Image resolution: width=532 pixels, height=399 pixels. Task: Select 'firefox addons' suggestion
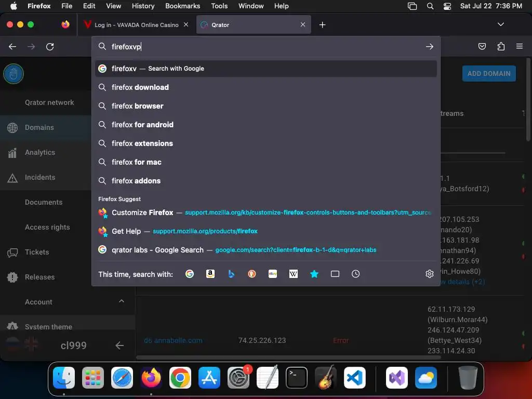coord(265,181)
